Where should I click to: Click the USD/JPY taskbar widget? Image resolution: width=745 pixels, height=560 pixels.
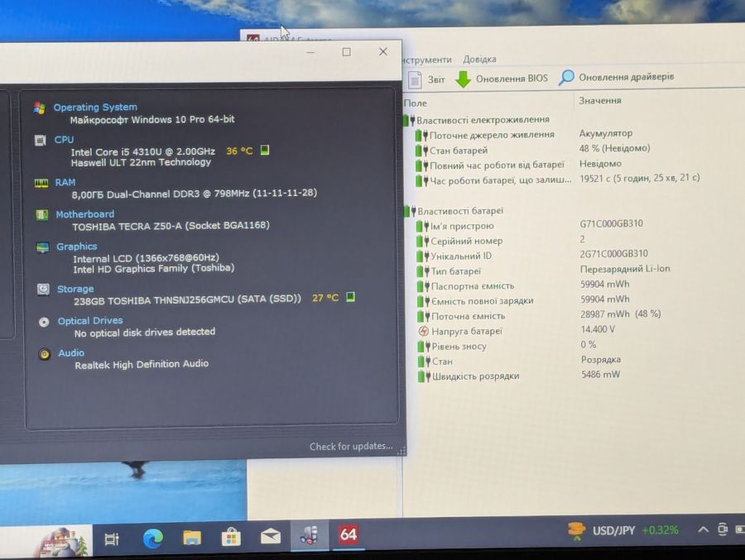[x=622, y=530]
